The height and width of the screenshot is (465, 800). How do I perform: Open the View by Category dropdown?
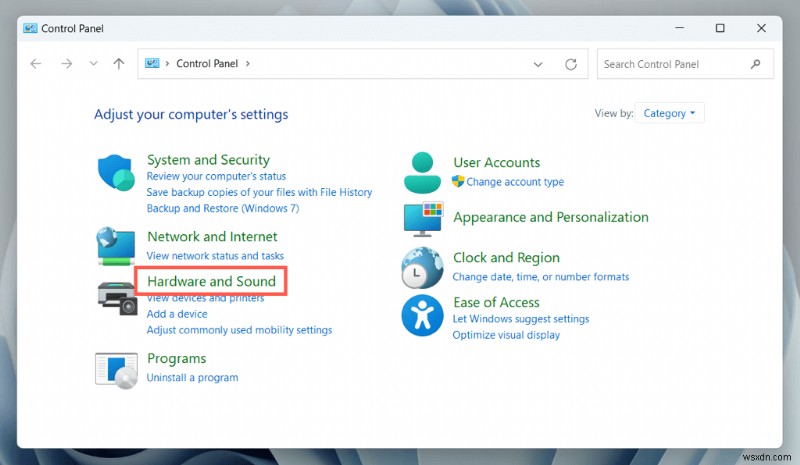(669, 113)
